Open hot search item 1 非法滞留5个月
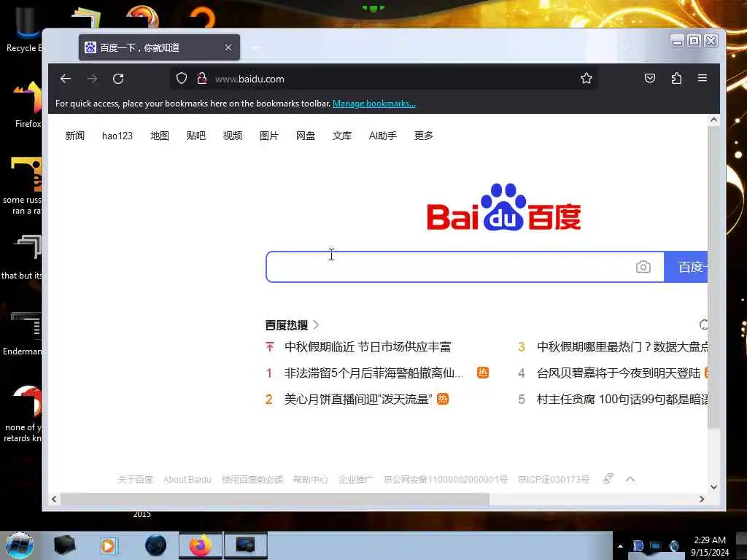Viewport: 747px width, 560px height. 373,373
